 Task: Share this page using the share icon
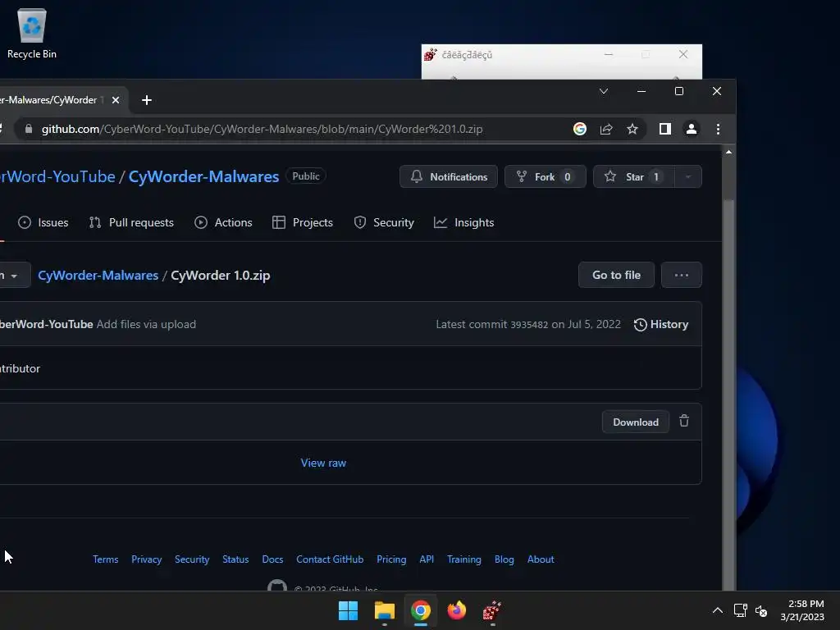click(606, 129)
